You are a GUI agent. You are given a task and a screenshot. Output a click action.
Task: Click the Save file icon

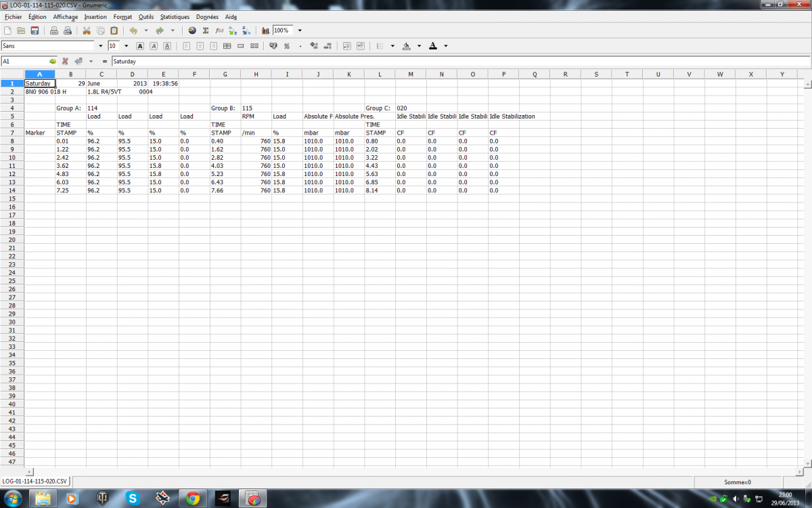pos(35,30)
